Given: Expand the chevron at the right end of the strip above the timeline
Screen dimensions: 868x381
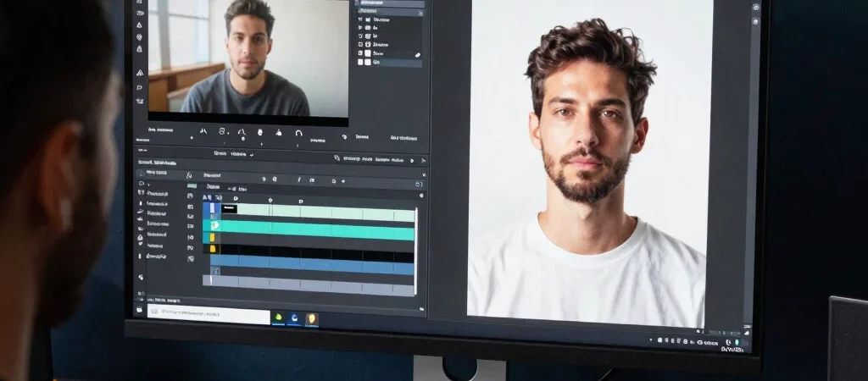Looking at the screenshot, I should pos(423,161).
